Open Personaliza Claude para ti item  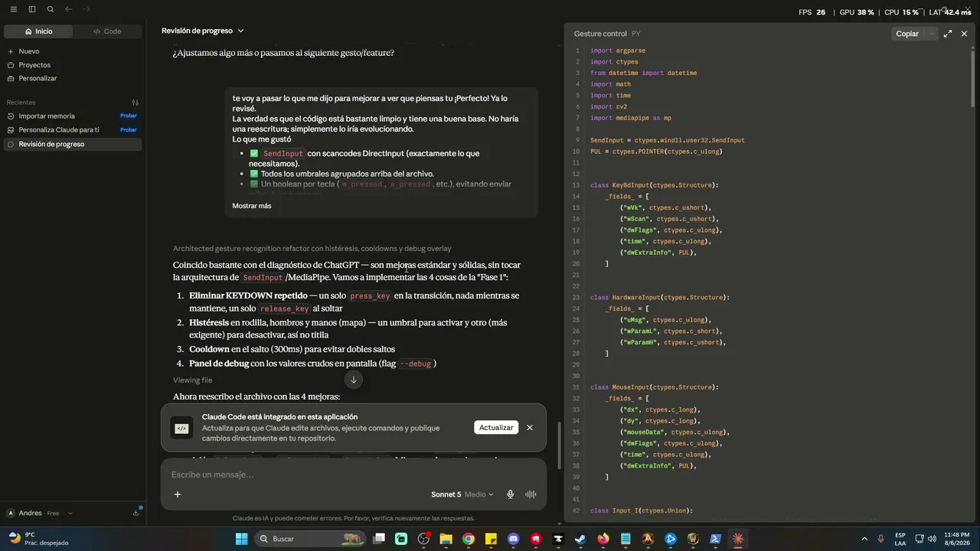coord(59,130)
